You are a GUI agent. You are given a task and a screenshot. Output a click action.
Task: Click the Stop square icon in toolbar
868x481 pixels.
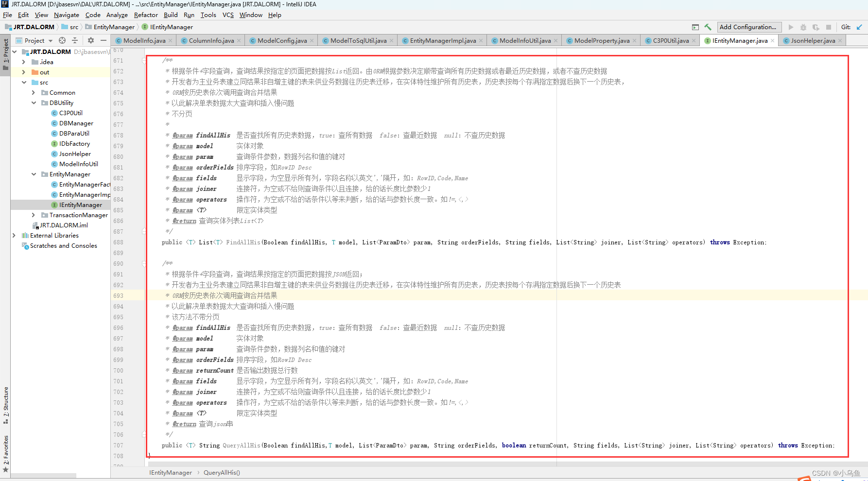point(829,27)
